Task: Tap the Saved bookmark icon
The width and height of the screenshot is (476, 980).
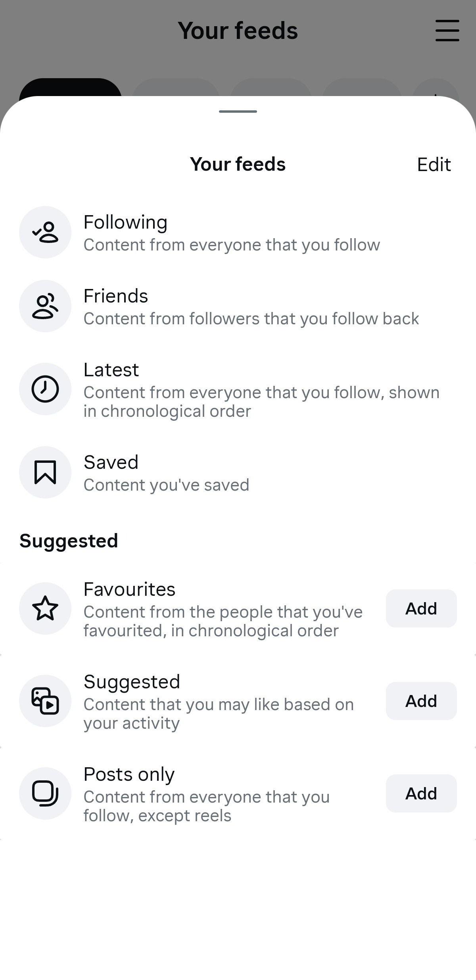Action: (45, 472)
